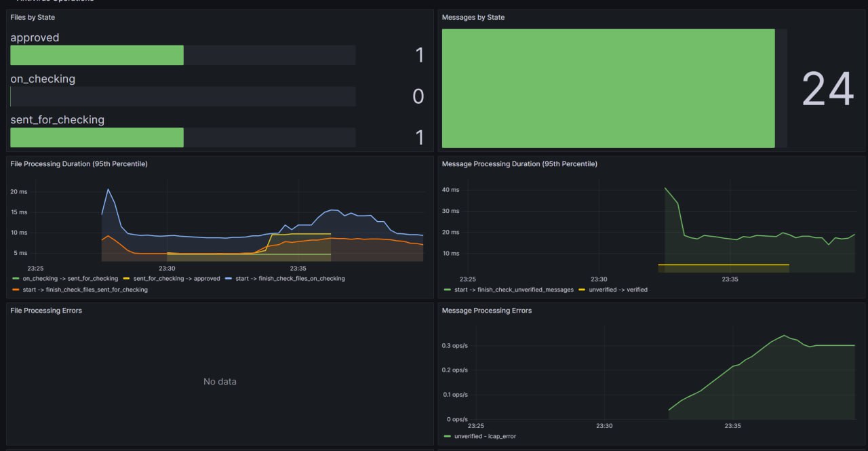
Task: Click the approved label in Files by State
Action: [35, 38]
